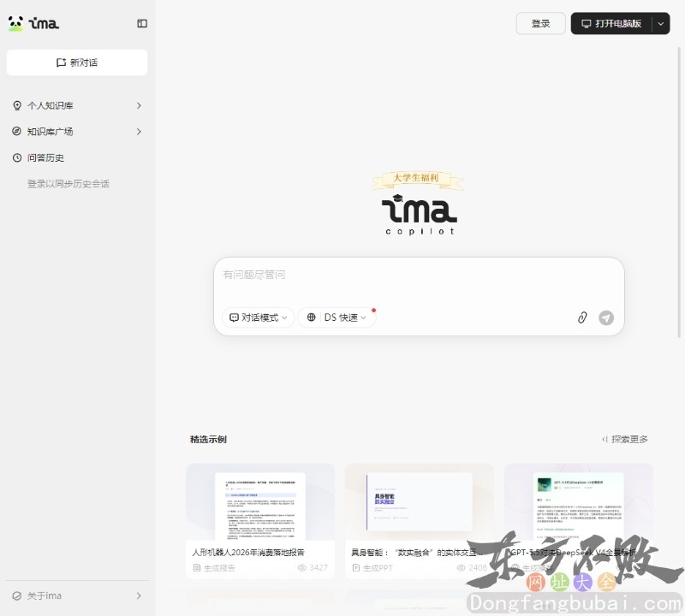Collapse the sidebar with the panel icon
This screenshot has height=616, width=685.
[x=142, y=24]
